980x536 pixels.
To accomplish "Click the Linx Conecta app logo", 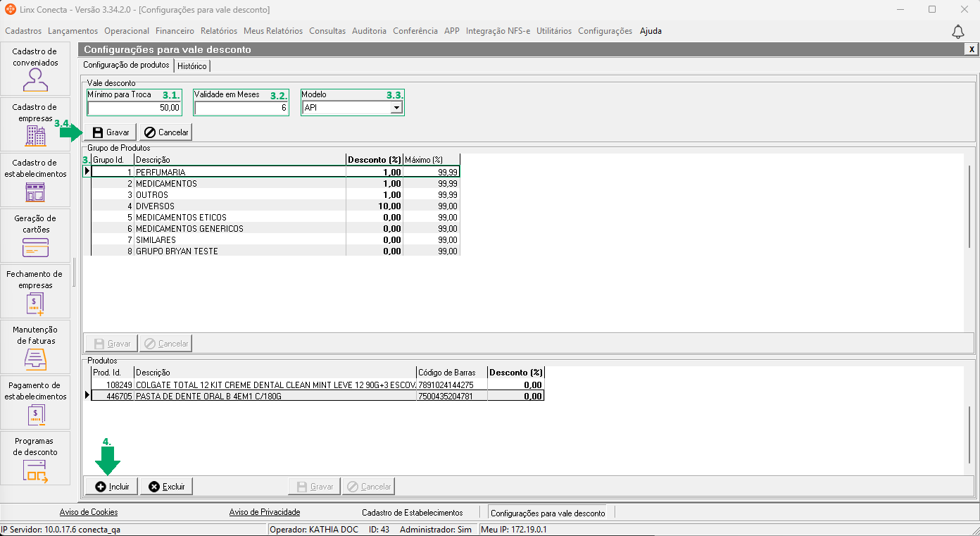I will coord(10,10).
